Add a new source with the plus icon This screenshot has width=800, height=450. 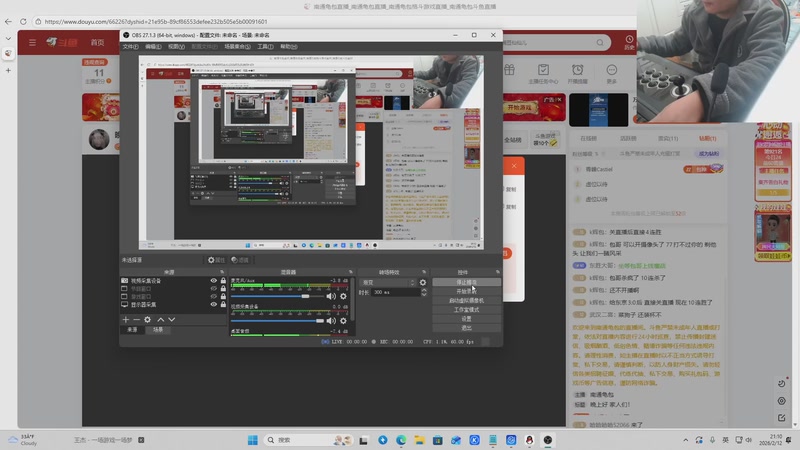[126, 319]
